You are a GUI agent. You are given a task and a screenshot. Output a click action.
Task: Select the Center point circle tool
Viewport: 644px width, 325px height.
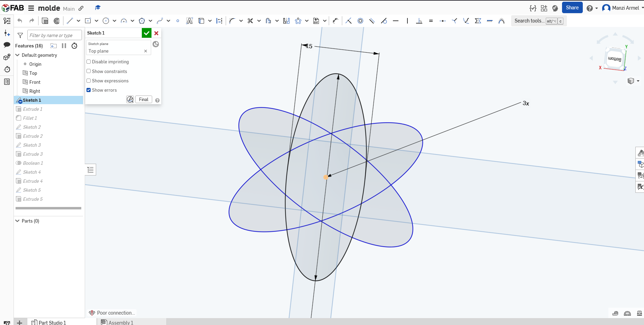(x=106, y=21)
